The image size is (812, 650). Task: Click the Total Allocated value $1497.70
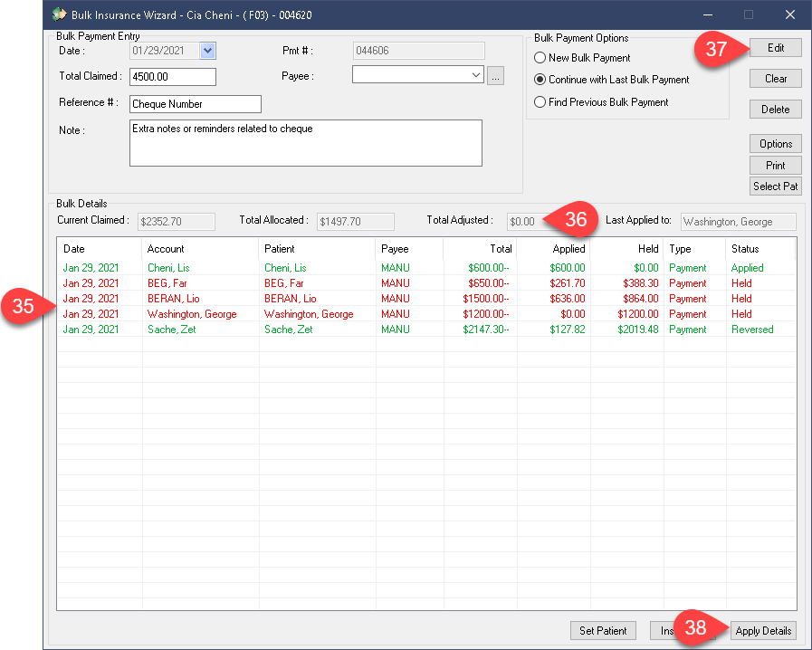(x=355, y=222)
